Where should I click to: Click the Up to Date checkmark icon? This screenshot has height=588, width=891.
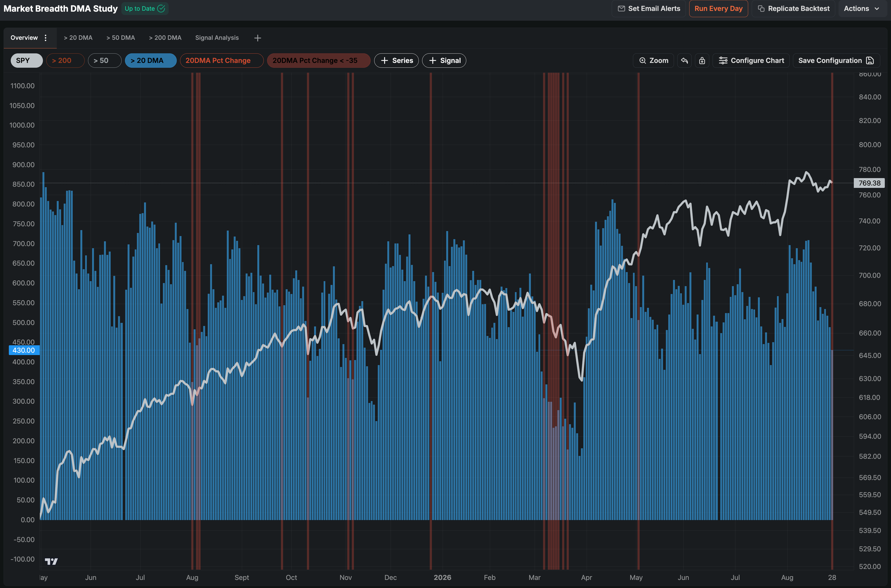point(161,9)
